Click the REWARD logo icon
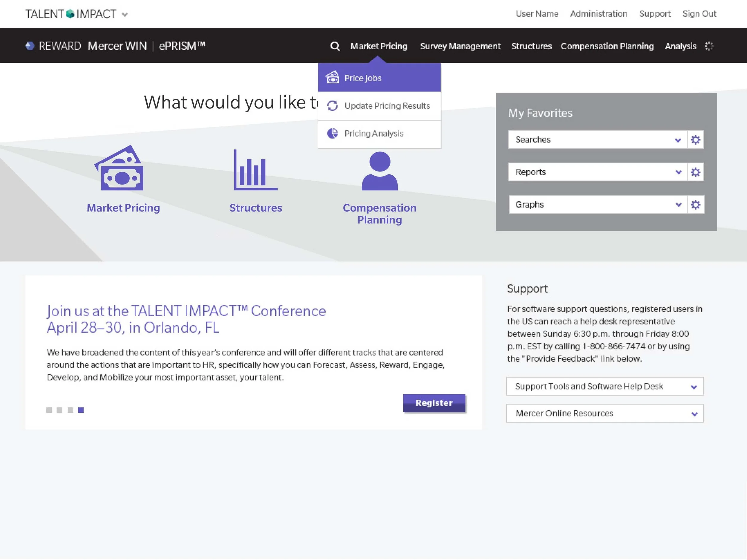Screen dimensions: 747x560 (30, 46)
